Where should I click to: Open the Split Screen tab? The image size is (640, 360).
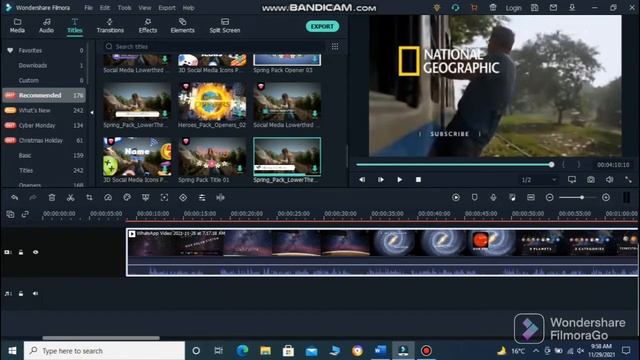pyautogui.click(x=224, y=25)
